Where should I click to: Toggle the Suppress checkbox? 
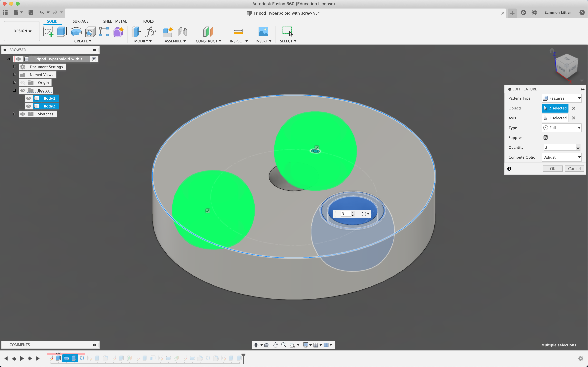point(546,138)
